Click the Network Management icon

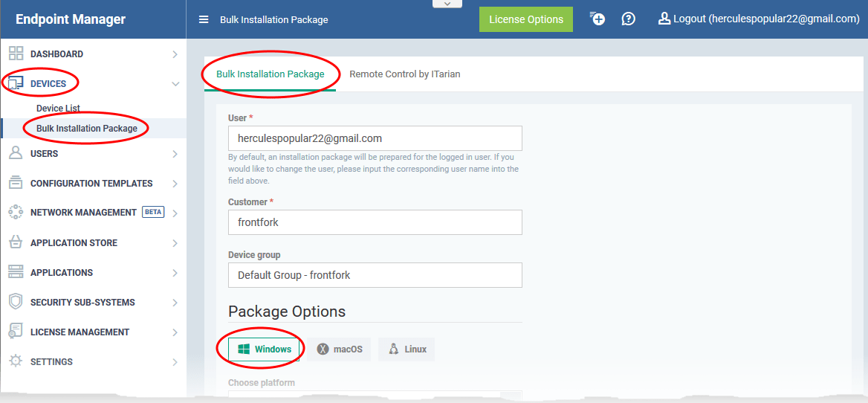click(x=16, y=213)
